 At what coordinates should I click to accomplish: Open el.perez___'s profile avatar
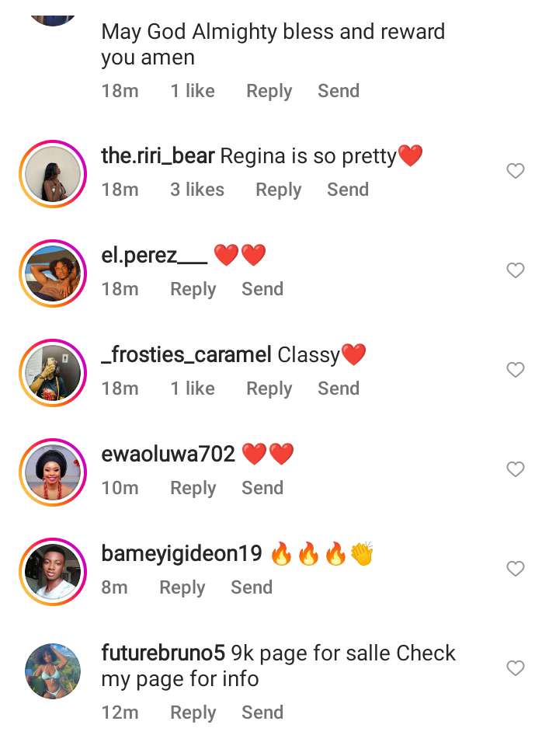pyautogui.click(x=53, y=273)
